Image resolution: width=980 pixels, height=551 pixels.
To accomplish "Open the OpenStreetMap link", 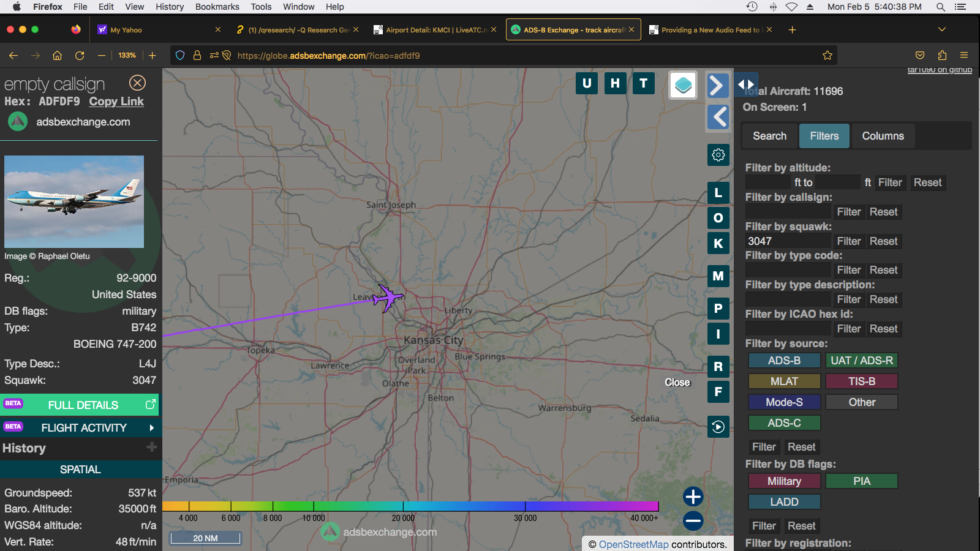I will click(633, 544).
